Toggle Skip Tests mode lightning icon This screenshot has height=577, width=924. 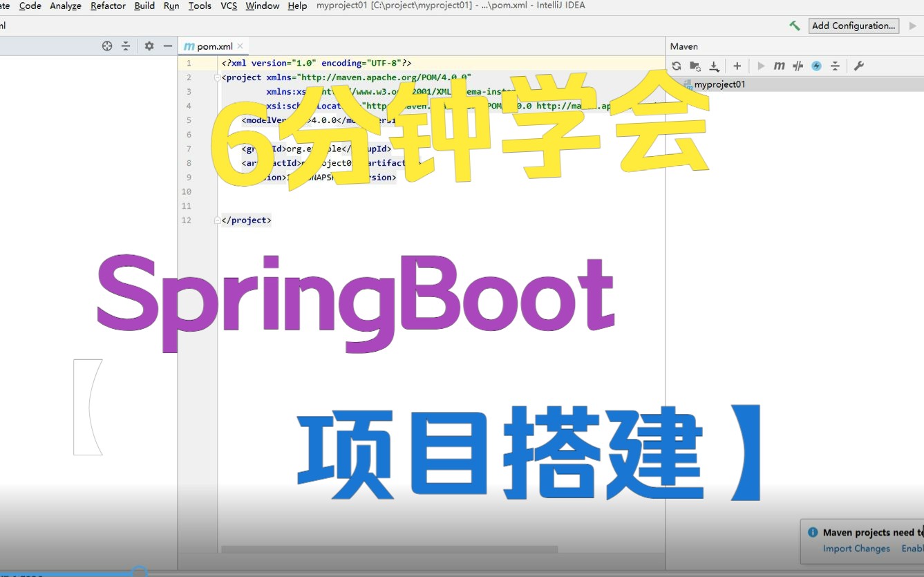point(816,66)
